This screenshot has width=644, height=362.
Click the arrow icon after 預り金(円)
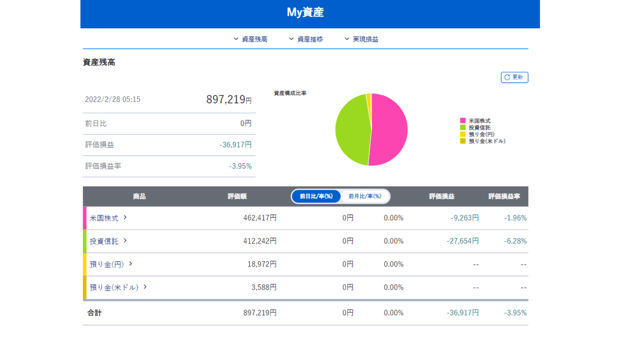pos(131,264)
